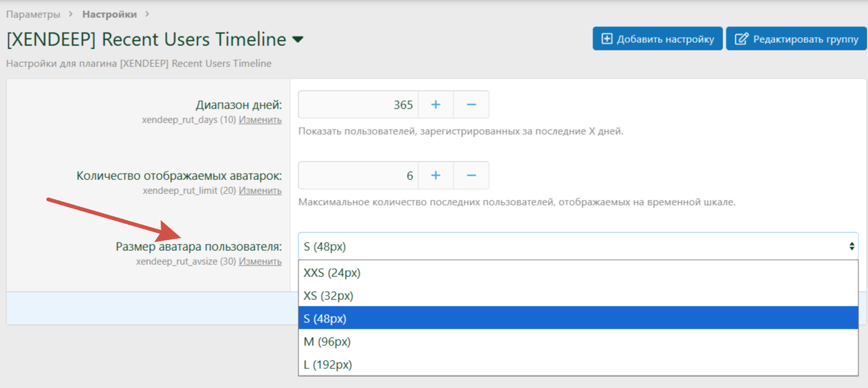Open the title dropdown arrow next to Recent Users Timeline
This screenshot has height=388, width=868.
[297, 40]
